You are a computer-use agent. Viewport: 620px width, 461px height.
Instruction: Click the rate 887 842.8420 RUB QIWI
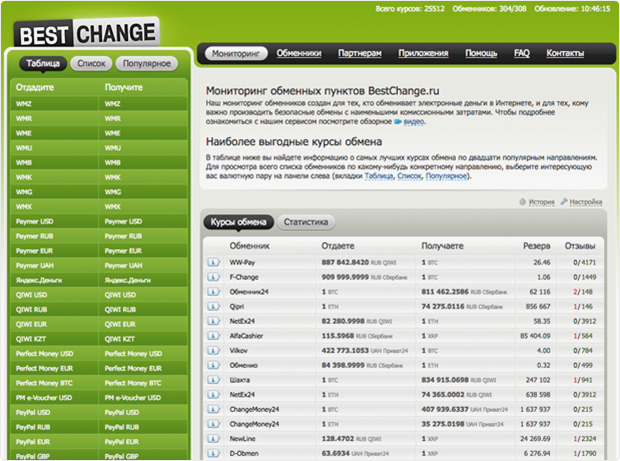tap(359, 263)
